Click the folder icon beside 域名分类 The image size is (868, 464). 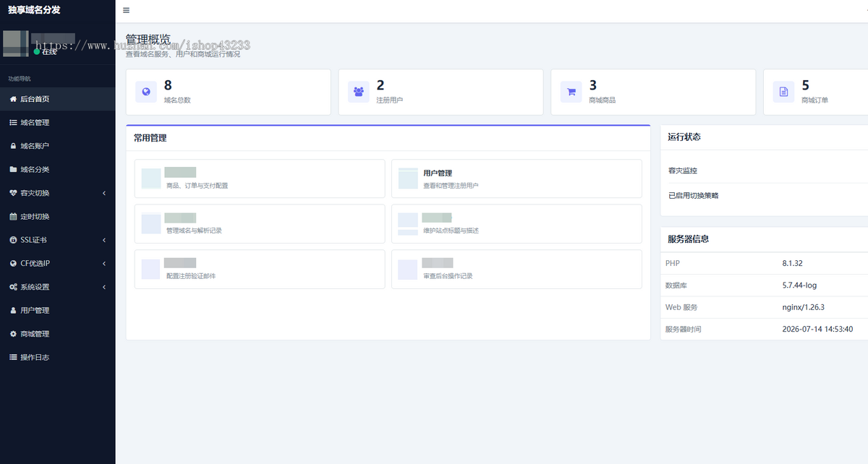click(x=13, y=170)
